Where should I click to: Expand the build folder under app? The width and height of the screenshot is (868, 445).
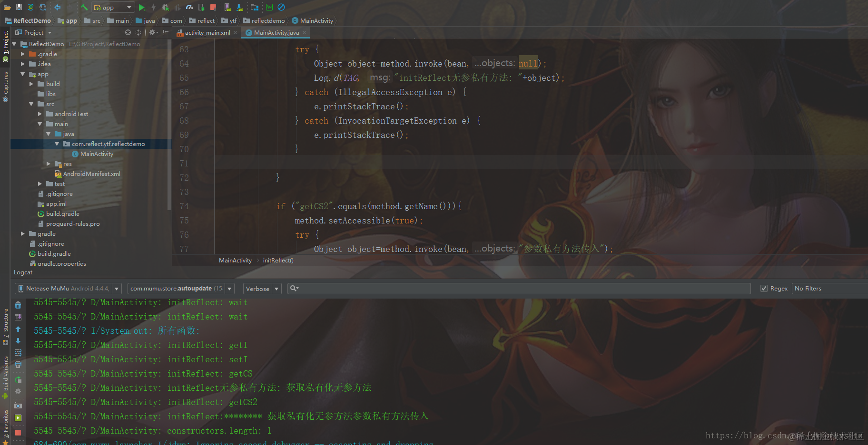(31, 84)
